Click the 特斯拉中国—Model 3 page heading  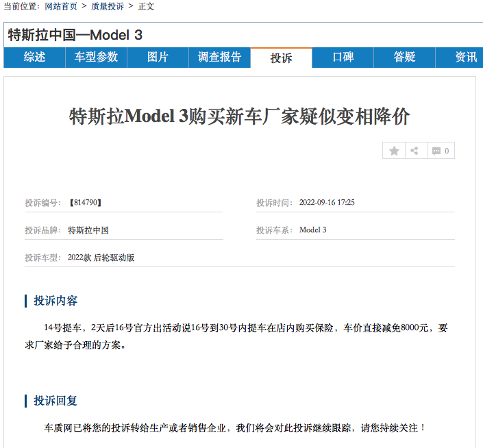75,35
